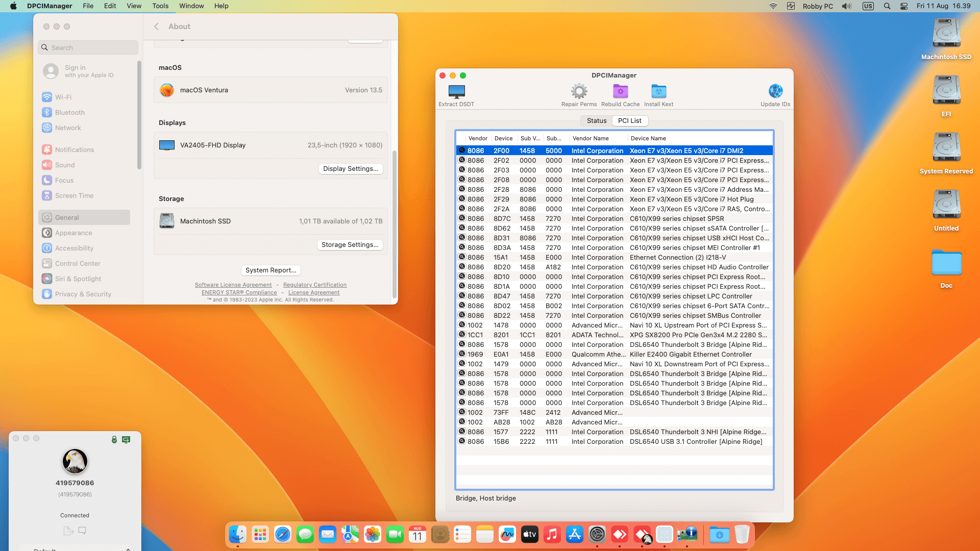Click the Extract DSDT toolbar icon
The width and height of the screenshot is (980, 551).
pyautogui.click(x=456, y=92)
